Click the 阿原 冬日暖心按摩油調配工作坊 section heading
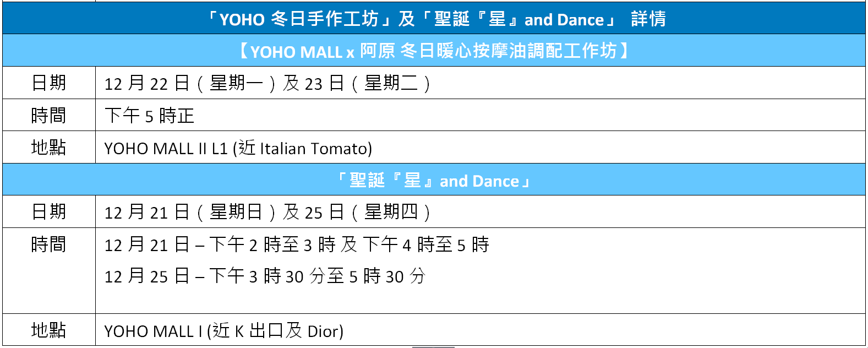Image resolution: width=868 pixels, height=348 pixels. click(434, 51)
